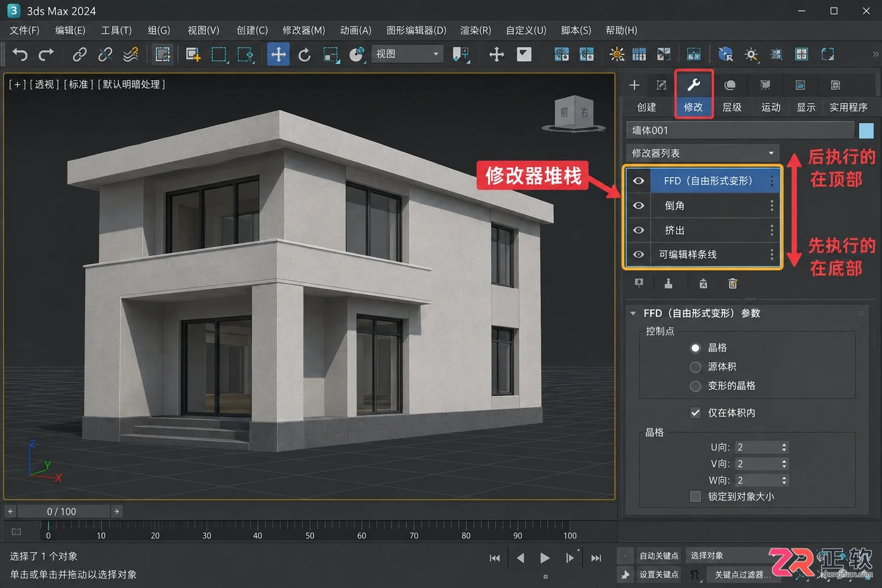Enable the 锁定到对象大小 checkbox
Viewport: 882px width, 588px height.
(695, 497)
